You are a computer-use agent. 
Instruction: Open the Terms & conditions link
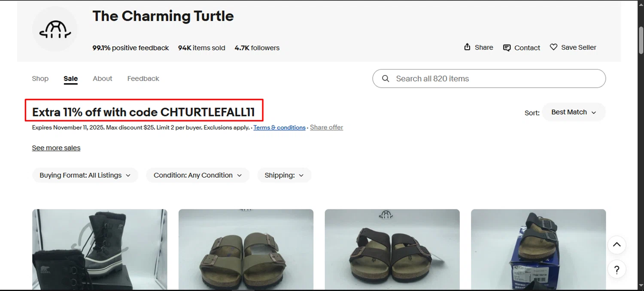[279, 127]
